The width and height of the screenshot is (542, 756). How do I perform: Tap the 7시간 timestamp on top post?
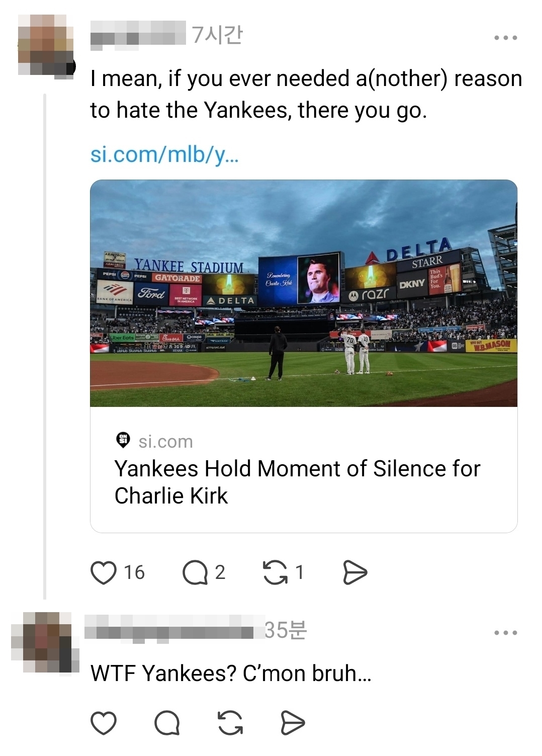[217, 35]
